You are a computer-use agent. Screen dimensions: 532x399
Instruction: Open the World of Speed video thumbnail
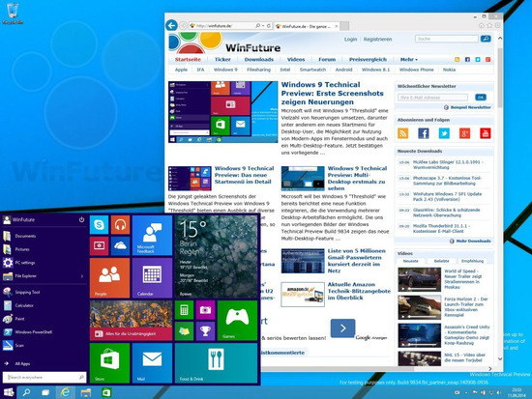coord(420,279)
